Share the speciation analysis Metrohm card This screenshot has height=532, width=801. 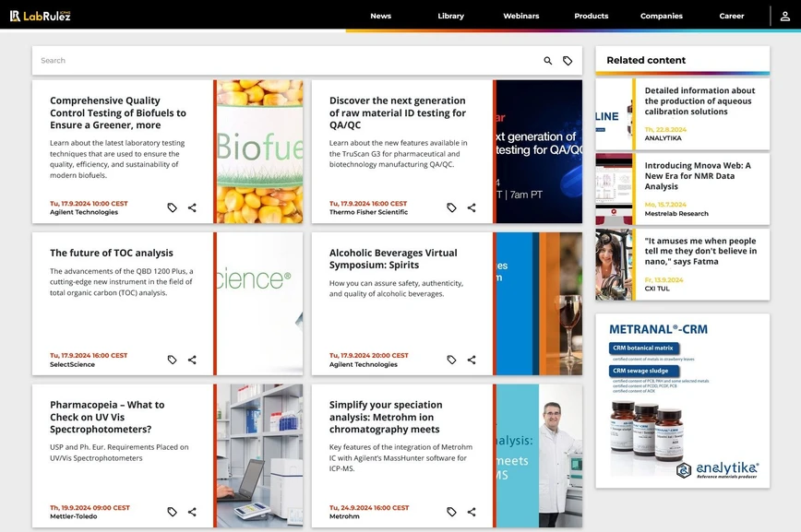tap(472, 512)
